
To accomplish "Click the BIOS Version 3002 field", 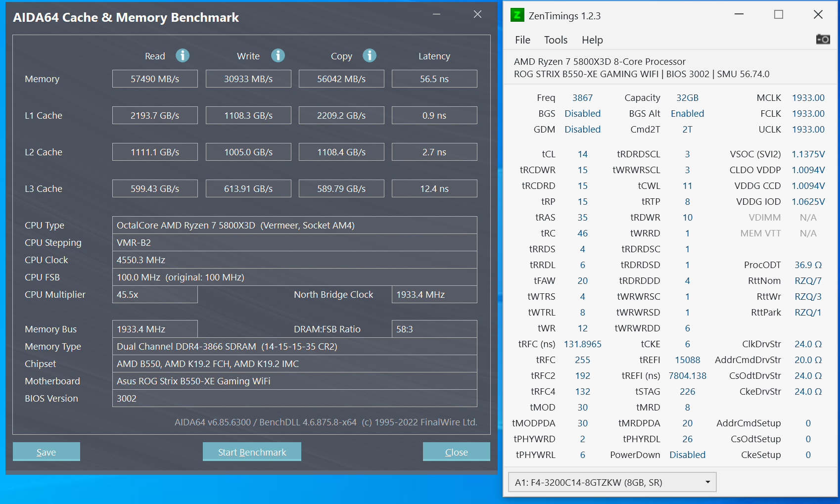I will point(295,398).
